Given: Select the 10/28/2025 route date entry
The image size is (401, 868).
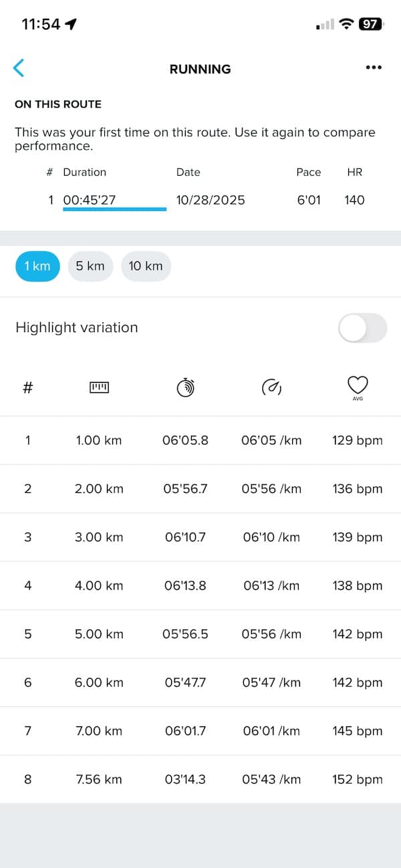Looking at the screenshot, I should 211,200.
